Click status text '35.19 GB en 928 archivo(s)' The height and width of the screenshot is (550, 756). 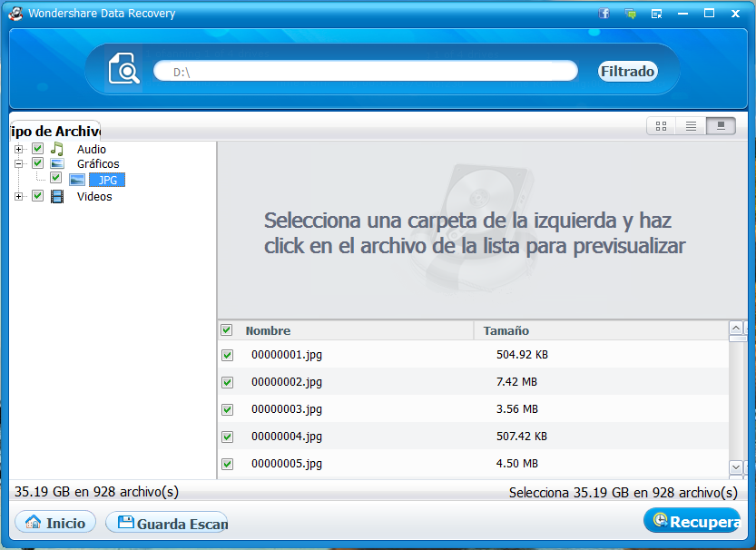[96, 492]
